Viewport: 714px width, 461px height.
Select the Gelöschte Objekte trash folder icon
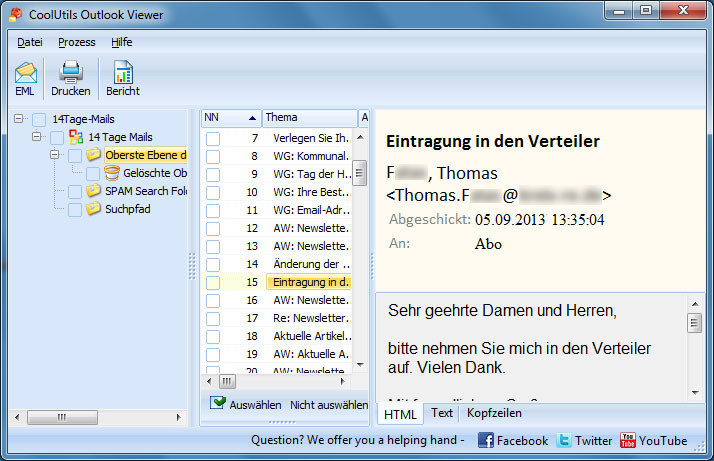(112, 173)
